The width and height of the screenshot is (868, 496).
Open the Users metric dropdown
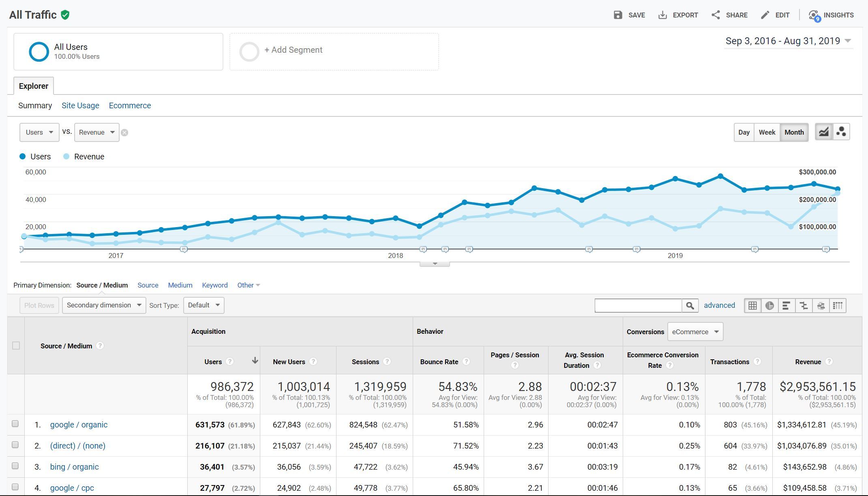click(39, 132)
